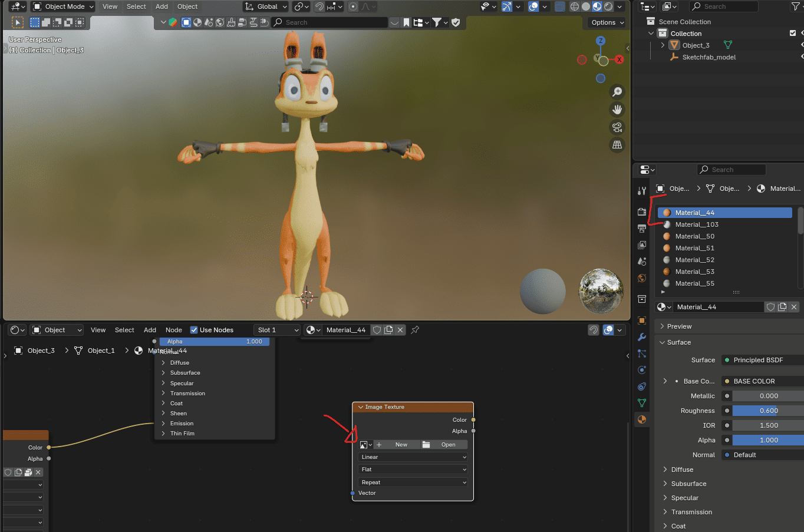Open the Global transform orientation dropdown
804x532 pixels.
point(266,6)
